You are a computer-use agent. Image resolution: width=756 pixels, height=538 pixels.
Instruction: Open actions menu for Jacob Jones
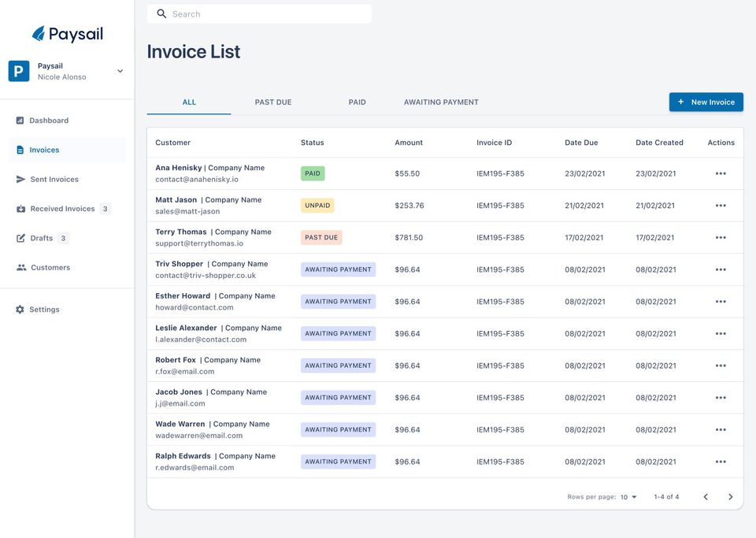tap(721, 398)
